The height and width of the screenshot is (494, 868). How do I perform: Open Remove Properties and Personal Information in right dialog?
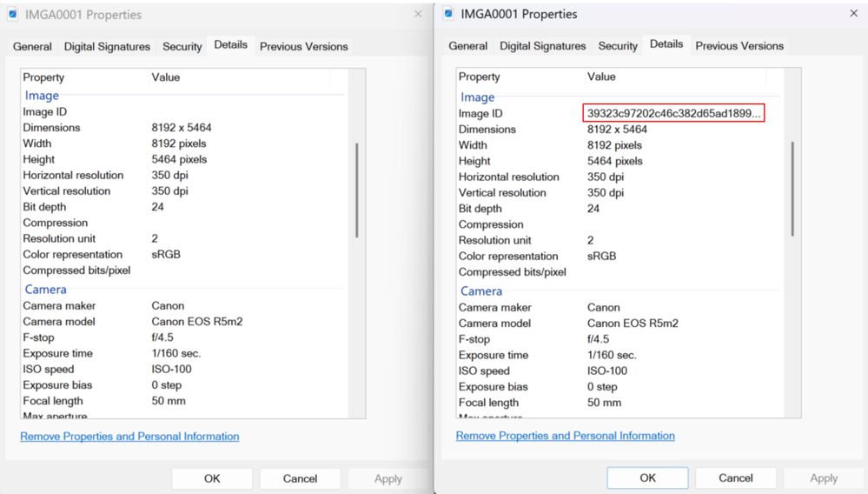[565, 436]
